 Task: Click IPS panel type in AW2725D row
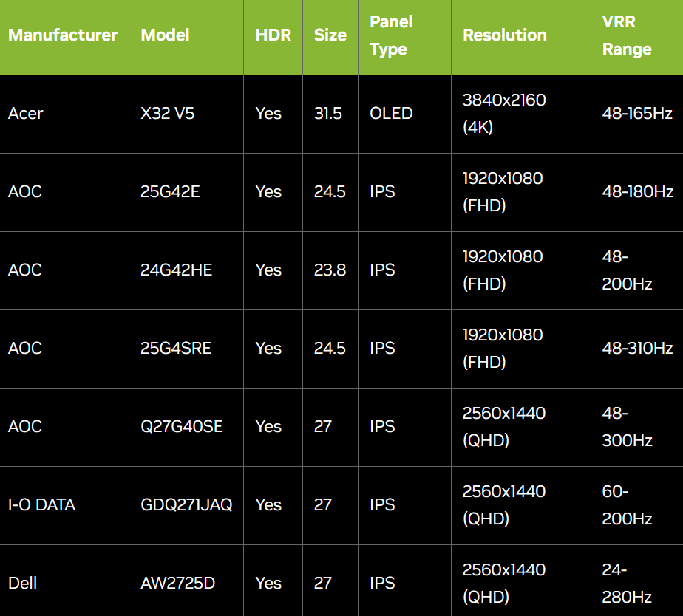point(382,584)
